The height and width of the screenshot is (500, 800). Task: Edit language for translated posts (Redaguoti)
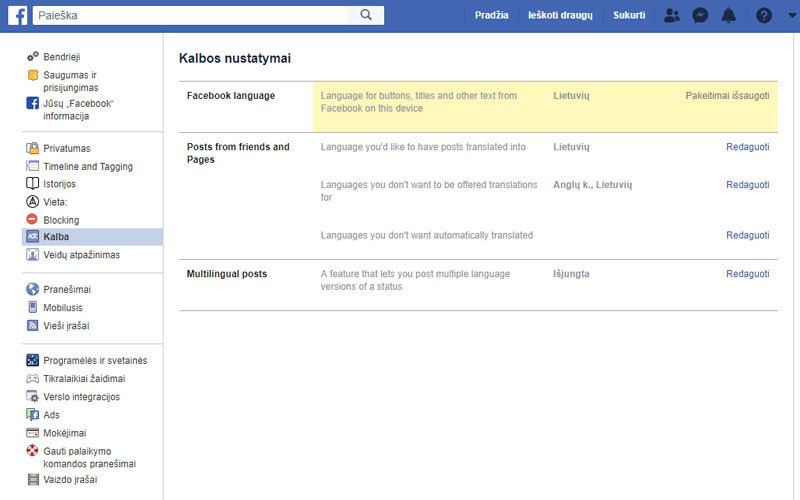[747, 147]
